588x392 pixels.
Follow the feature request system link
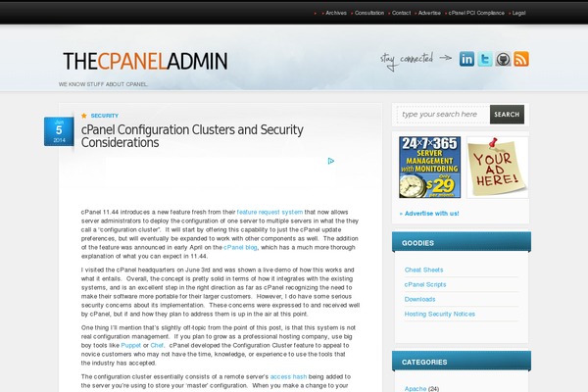tap(269, 212)
